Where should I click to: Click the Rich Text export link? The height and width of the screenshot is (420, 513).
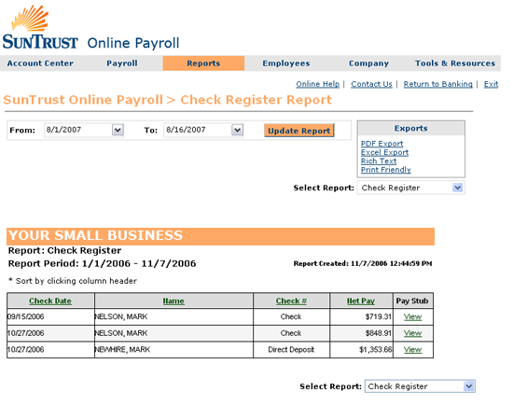379,161
